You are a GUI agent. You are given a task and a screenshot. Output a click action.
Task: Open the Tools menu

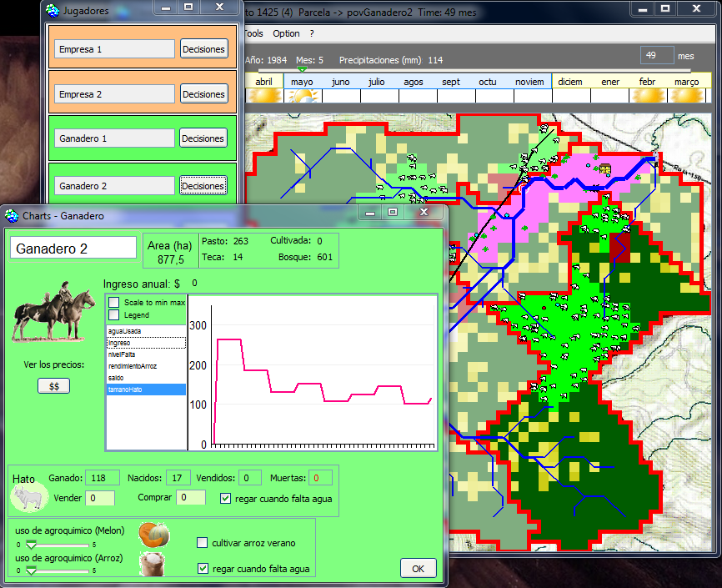[253, 34]
